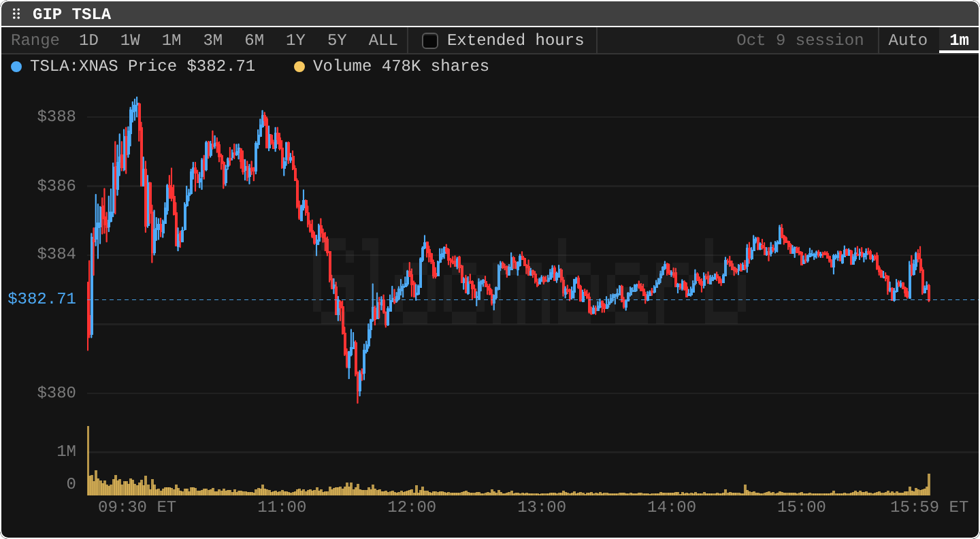Viewport: 980px width, 539px height.
Task: Click the $386 axis label
Action: [x=56, y=185]
